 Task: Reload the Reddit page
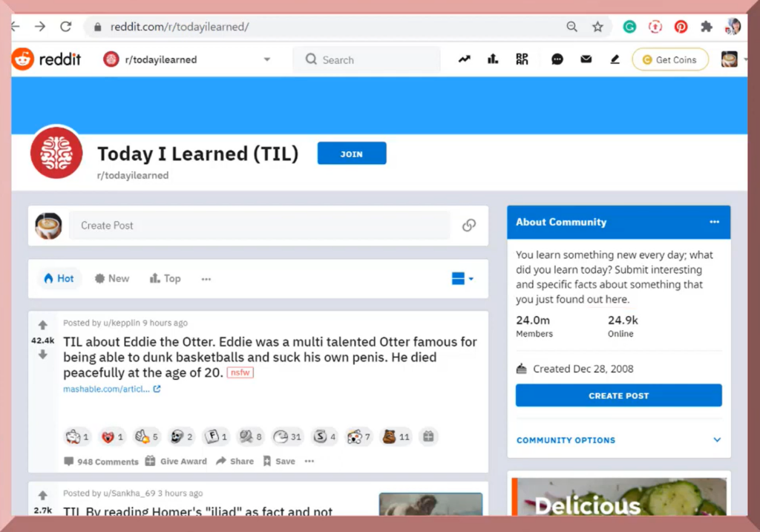(x=66, y=27)
